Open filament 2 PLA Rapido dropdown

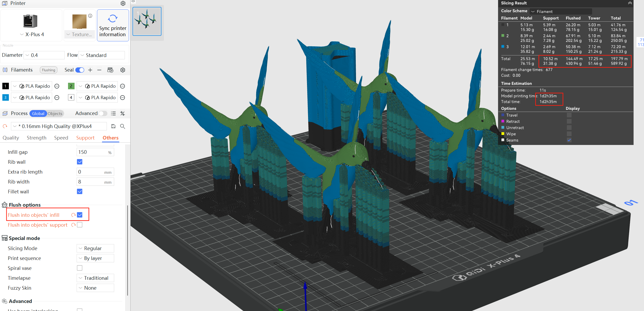point(97,86)
